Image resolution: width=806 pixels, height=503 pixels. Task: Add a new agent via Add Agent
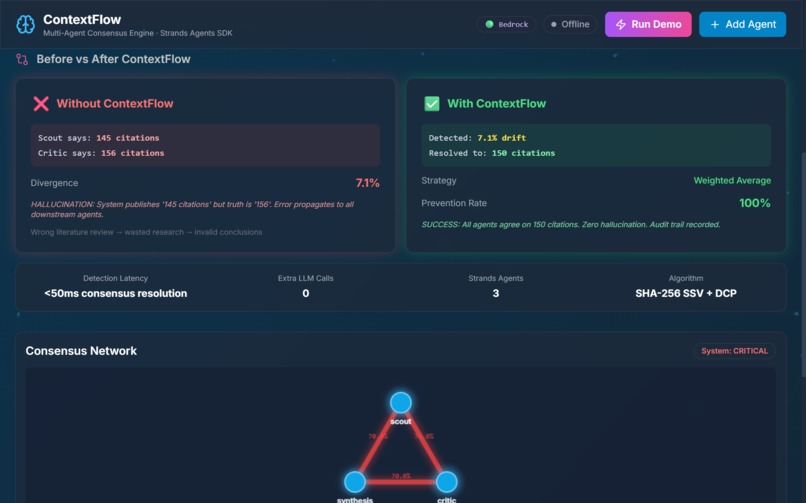pyautogui.click(x=742, y=24)
